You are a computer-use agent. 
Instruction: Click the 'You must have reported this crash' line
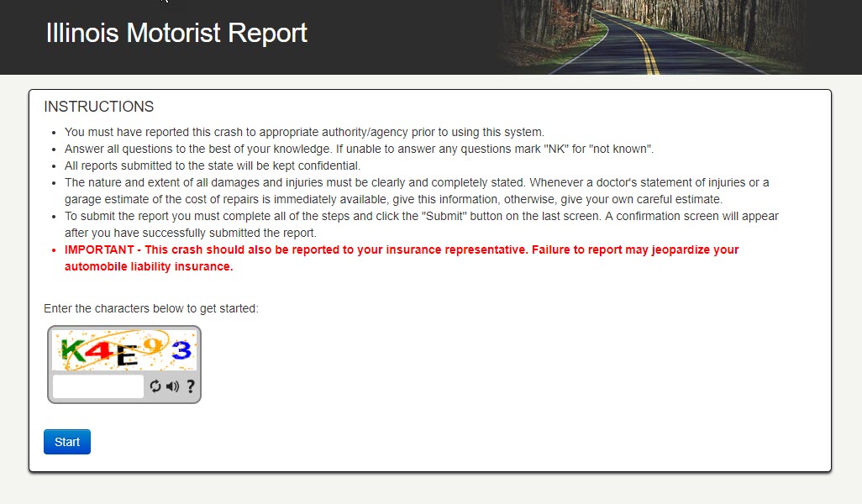coord(304,132)
